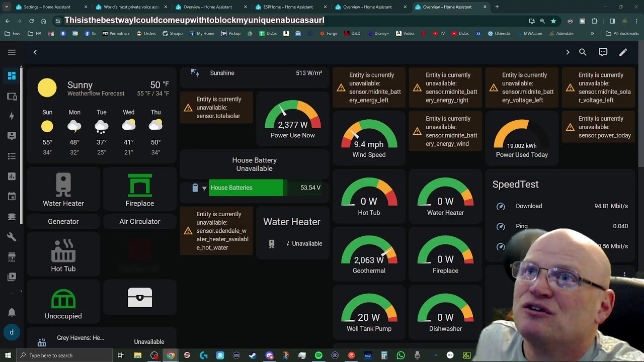Open the Home Assistant sidebar hamburger menu
The image size is (644, 362).
click(12, 52)
